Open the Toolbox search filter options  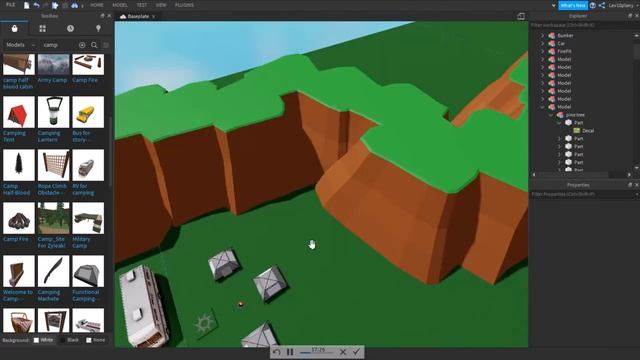point(106,45)
